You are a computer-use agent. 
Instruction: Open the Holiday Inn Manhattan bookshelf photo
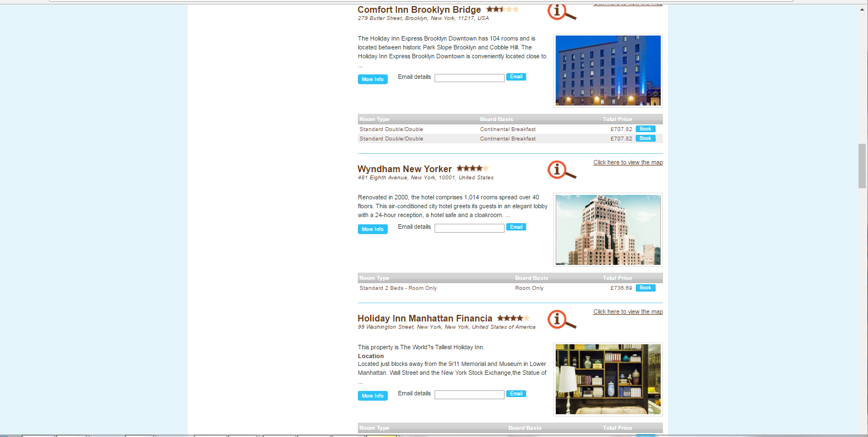[x=608, y=379]
